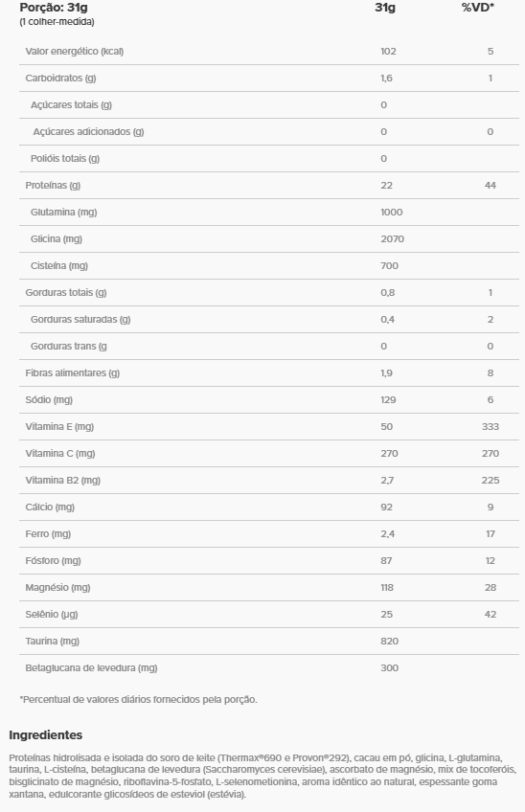This screenshot has height=812, width=525.
Task: Click the Glutamina value 1000
Action: (391, 212)
